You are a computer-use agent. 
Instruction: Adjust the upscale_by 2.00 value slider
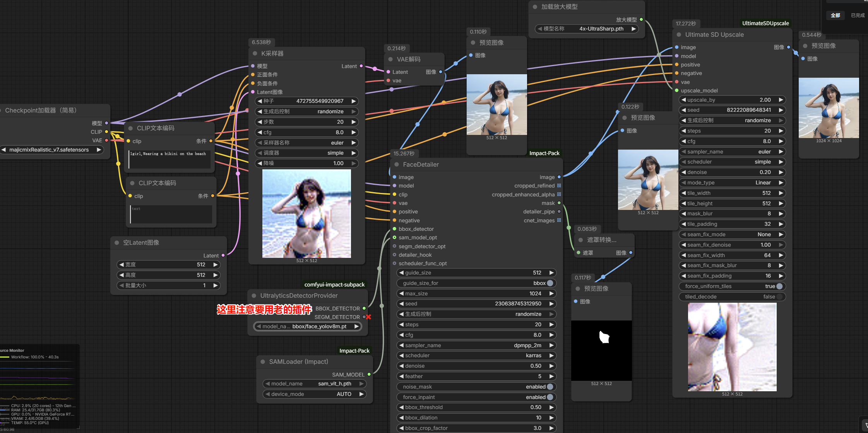point(732,100)
